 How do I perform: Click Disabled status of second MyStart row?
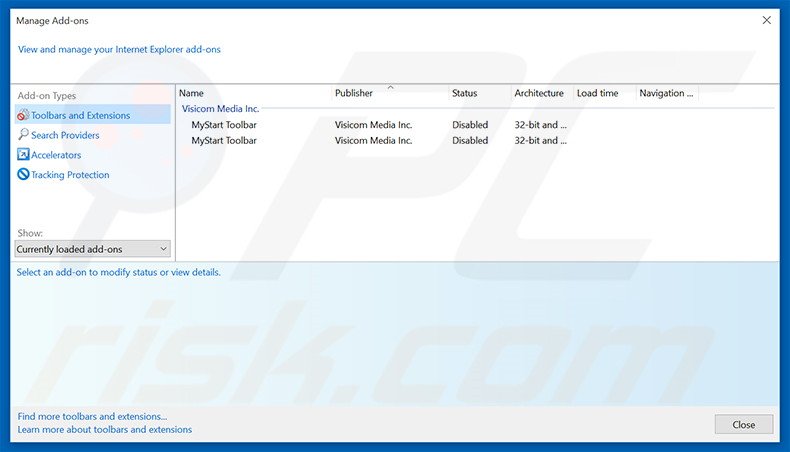click(470, 141)
